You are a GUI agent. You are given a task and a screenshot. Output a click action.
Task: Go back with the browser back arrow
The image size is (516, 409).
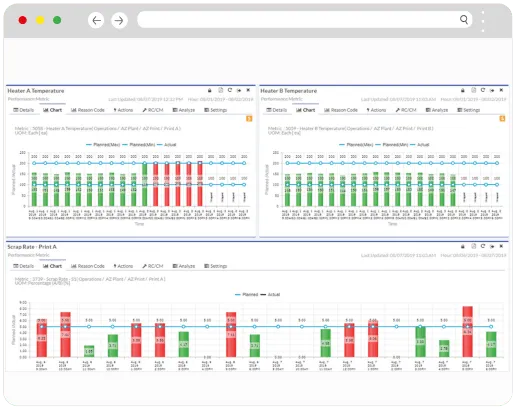pyautogui.click(x=96, y=20)
